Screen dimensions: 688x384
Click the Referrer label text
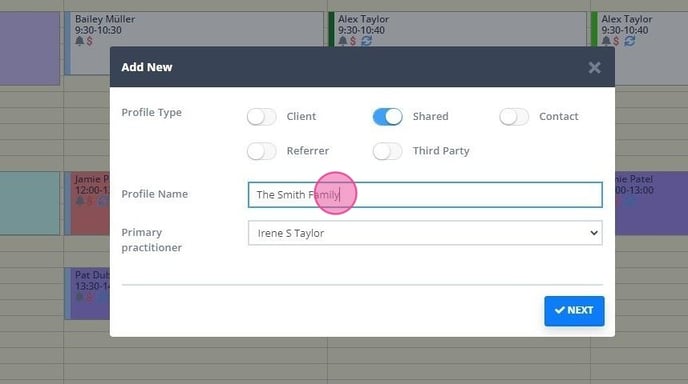tap(308, 151)
